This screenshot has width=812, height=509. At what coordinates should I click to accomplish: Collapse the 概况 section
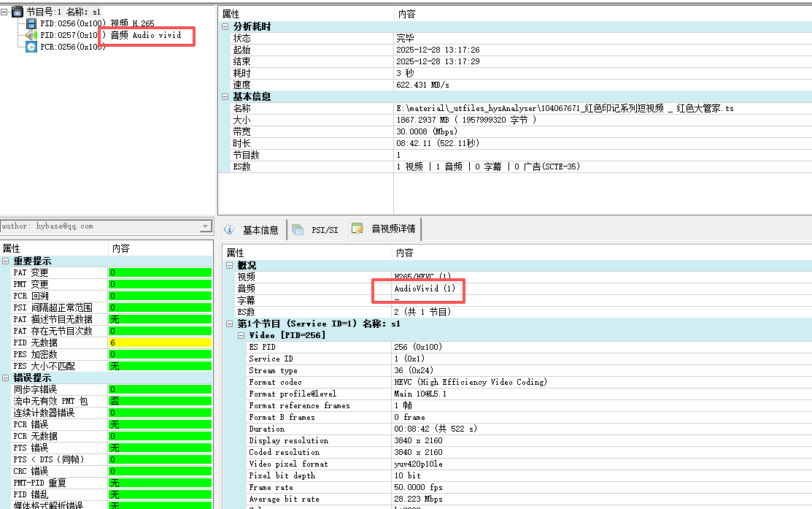(x=229, y=265)
